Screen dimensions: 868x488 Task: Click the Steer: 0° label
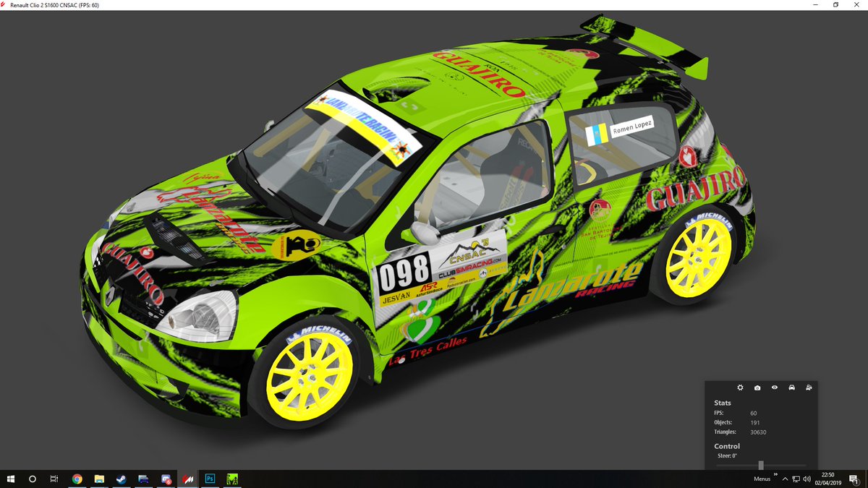(x=726, y=455)
